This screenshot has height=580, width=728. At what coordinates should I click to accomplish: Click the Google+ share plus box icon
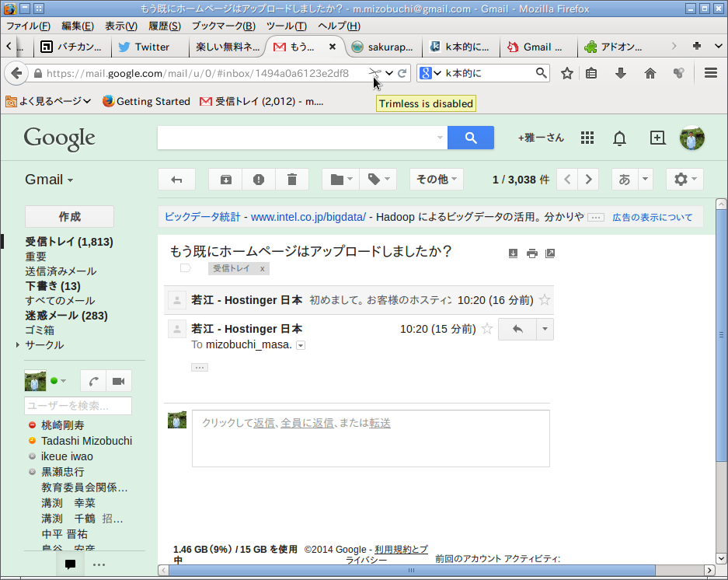[657, 138]
